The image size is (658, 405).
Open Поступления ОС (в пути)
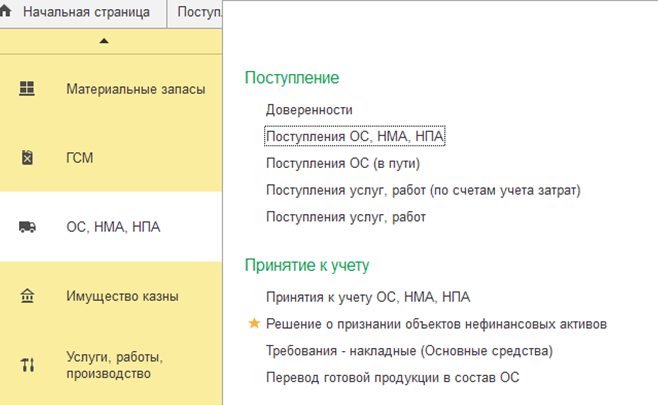click(x=343, y=163)
